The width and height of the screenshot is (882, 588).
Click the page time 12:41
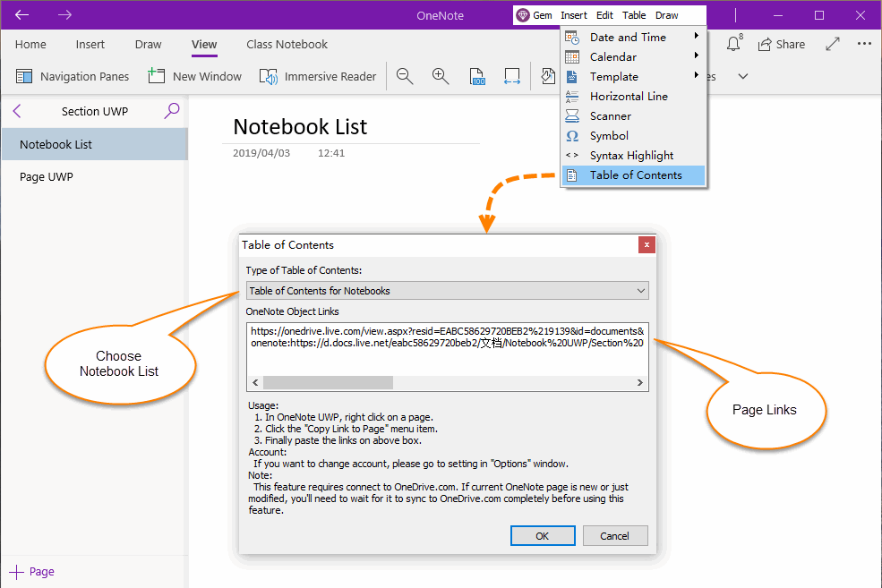[331, 153]
